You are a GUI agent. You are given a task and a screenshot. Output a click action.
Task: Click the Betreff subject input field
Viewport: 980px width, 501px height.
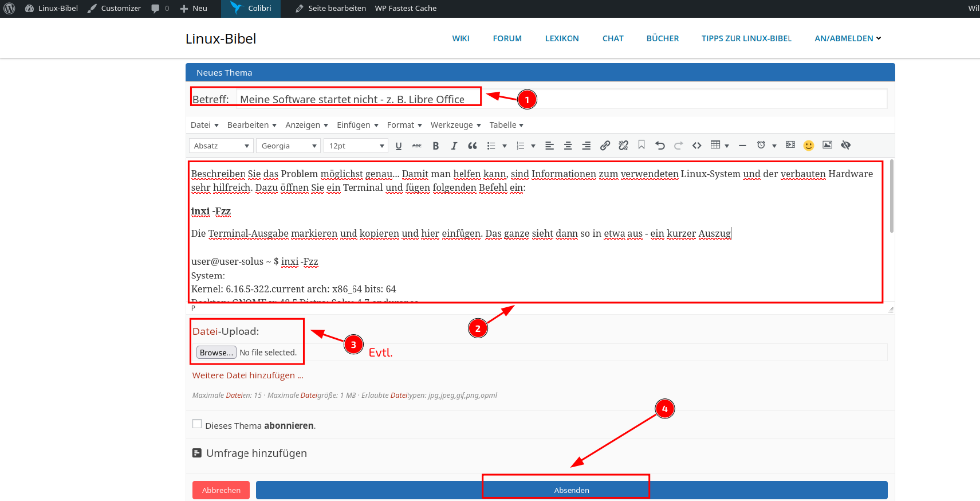pyautogui.click(x=561, y=99)
